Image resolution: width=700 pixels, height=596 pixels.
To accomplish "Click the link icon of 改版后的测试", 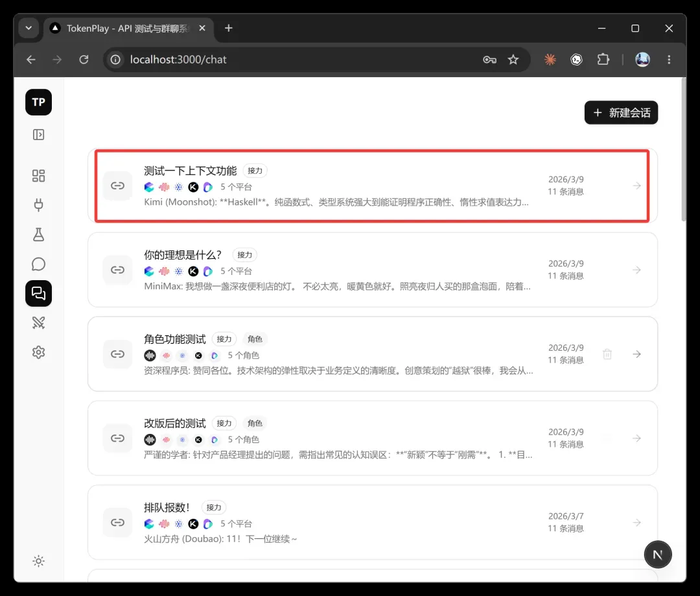I will [117, 438].
